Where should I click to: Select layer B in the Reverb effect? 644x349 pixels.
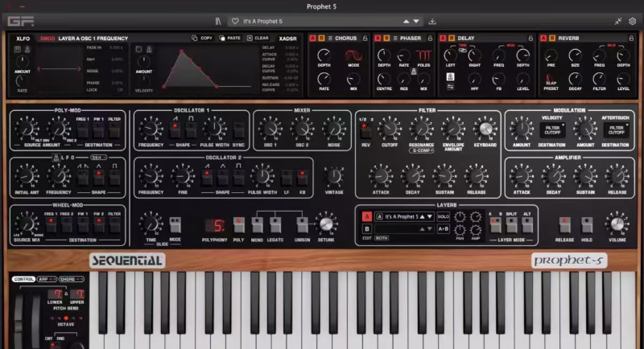coord(552,38)
